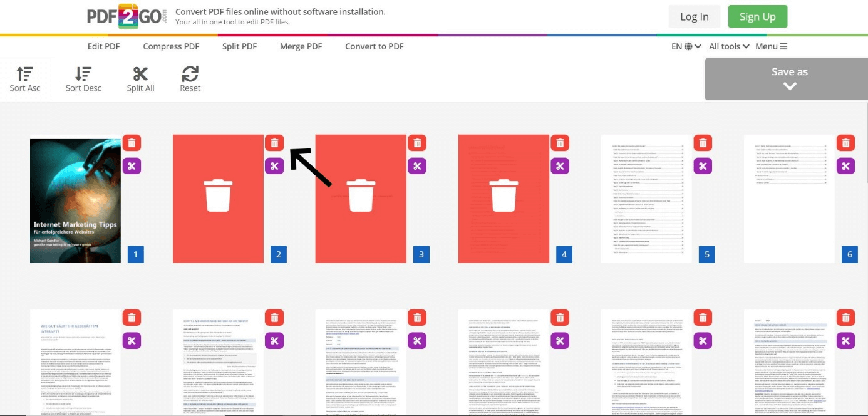Screen dimensions: 868x416
Task: Split after second page of second row
Action: [x=274, y=341]
